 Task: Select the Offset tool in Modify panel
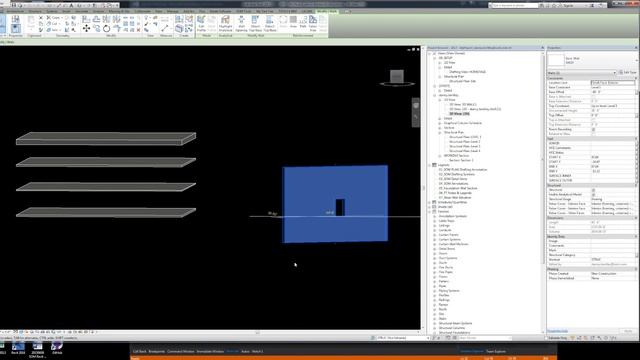pyautogui.click(x=96, y=19)
